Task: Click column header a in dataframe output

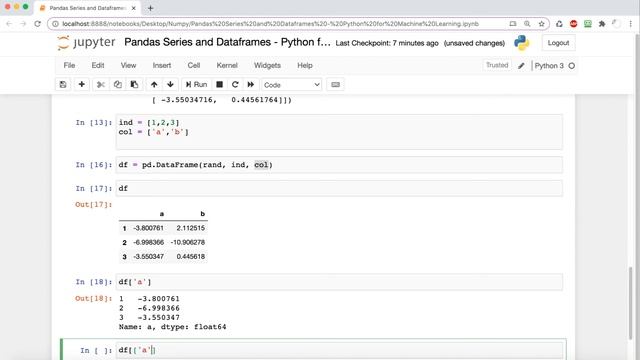Action: pos(162,214)
